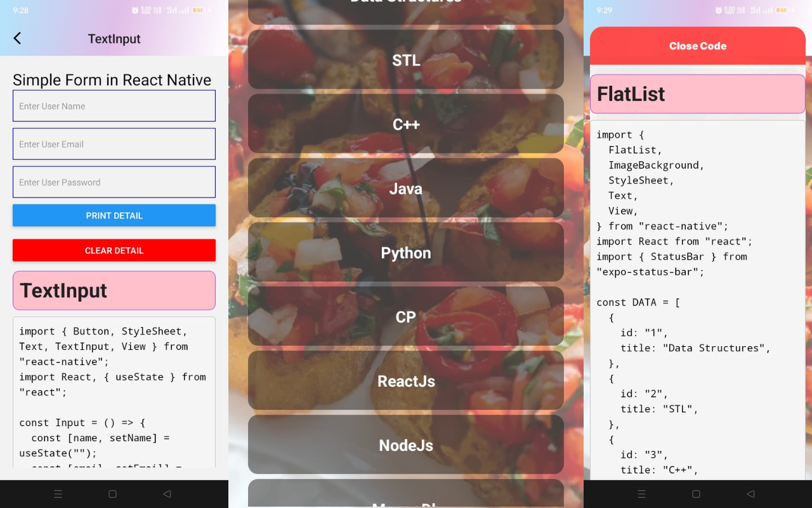Click 'Simple Form in React Native' heading
The width and height of the screenshot is (812, 508).
coord(112,80)
